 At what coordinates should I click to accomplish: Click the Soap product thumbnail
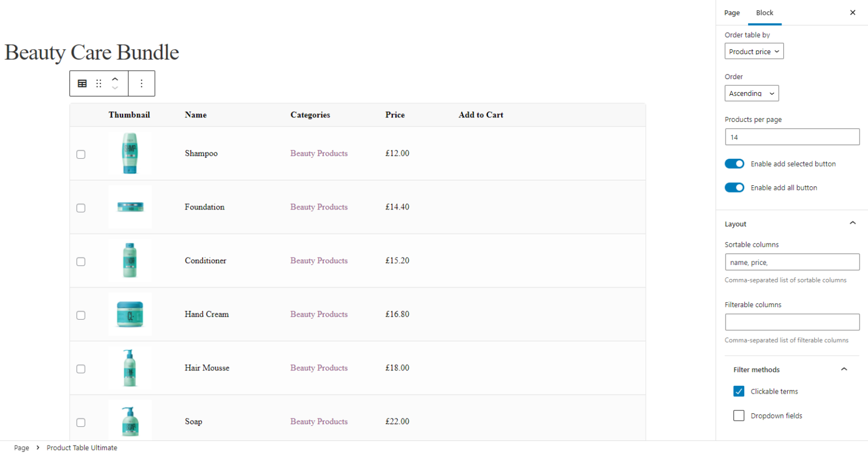[x=129, y=421]
